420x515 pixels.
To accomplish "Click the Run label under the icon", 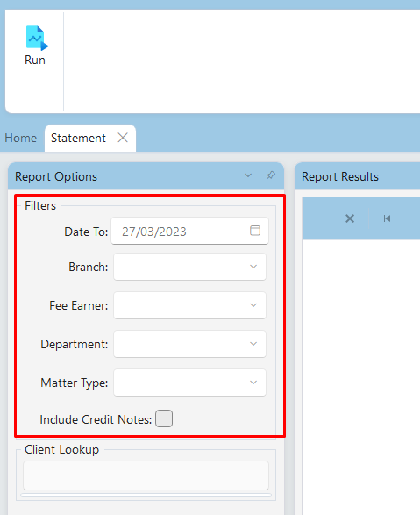I will (35, 61).
